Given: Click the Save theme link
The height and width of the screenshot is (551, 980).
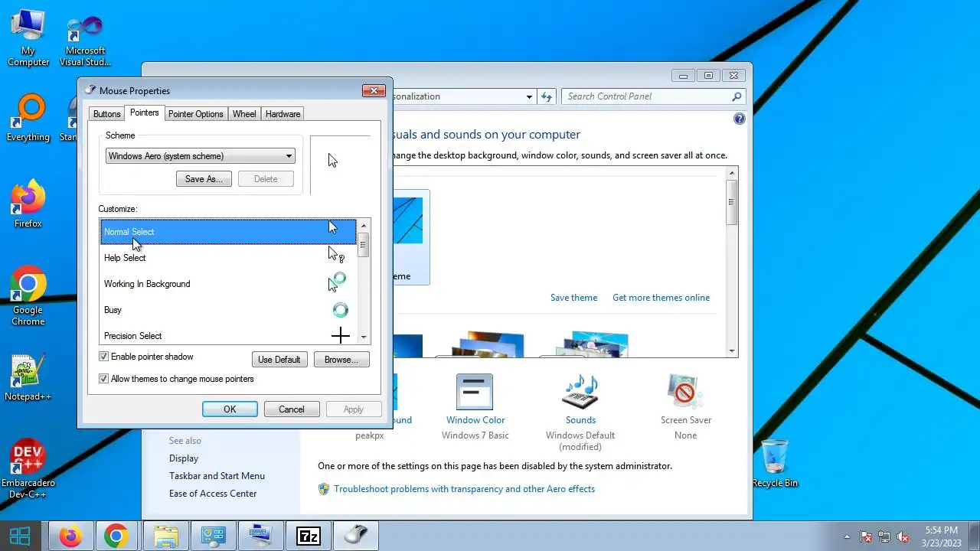Looking at the screenshot, I should point(573,298).
